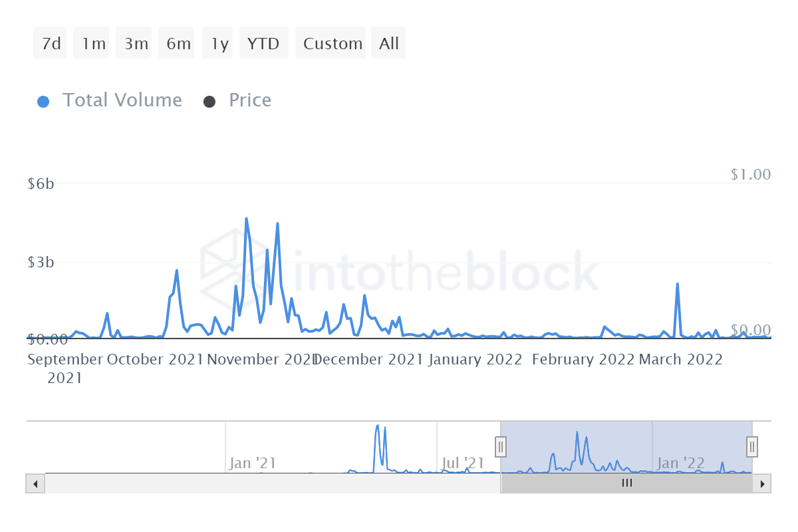Click the right navigator range handle

click(752, 446)
